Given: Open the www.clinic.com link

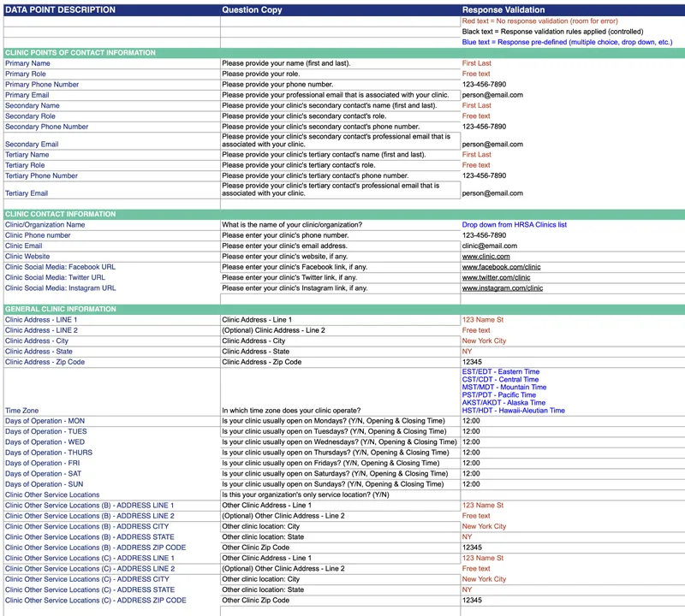Looking at the screenshot, I should [x=485, y=257].
